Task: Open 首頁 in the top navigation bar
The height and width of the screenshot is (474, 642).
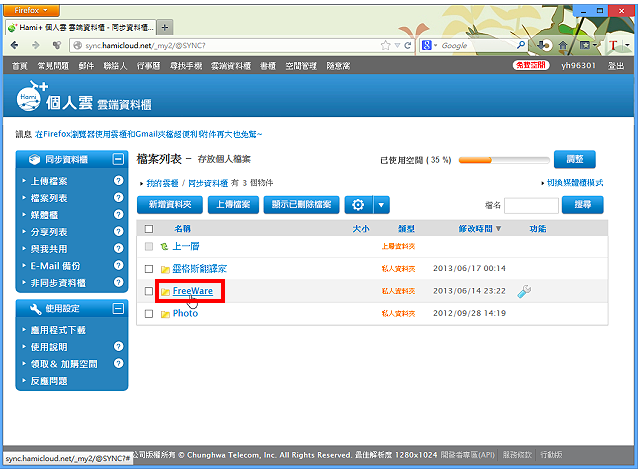Action: point(19,66)
